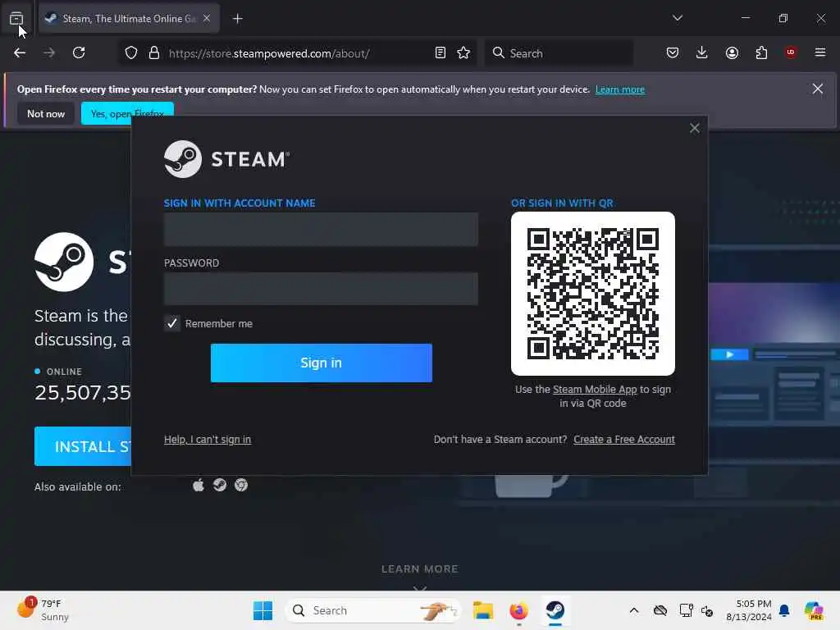Open the notification bell in the taskbar
Image resolution: width=840 pixels, height=630 pixels.
pyautogui.click(x=784, y=610)
